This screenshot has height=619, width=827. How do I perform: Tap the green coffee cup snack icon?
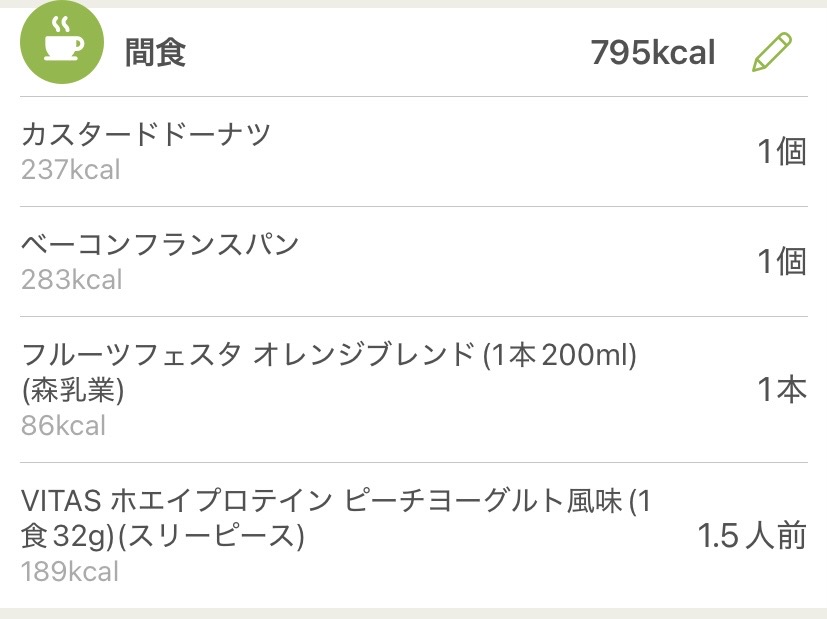(x=61, y=44)
